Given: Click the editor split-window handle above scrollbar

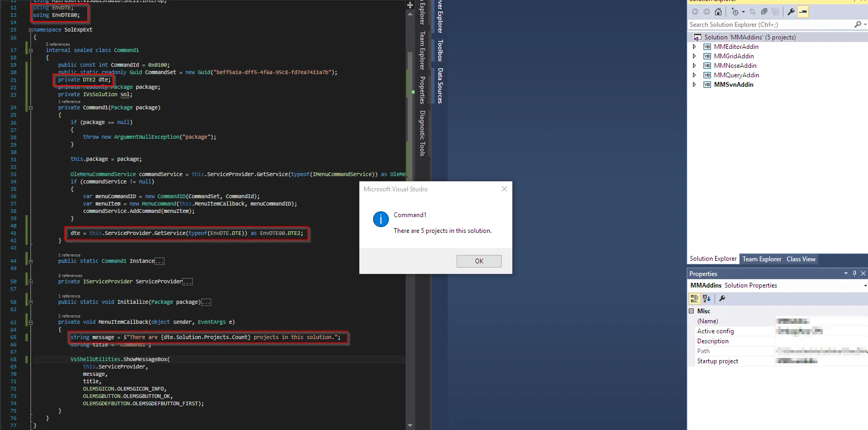Looking at the screenshot, I should (410, 5).
